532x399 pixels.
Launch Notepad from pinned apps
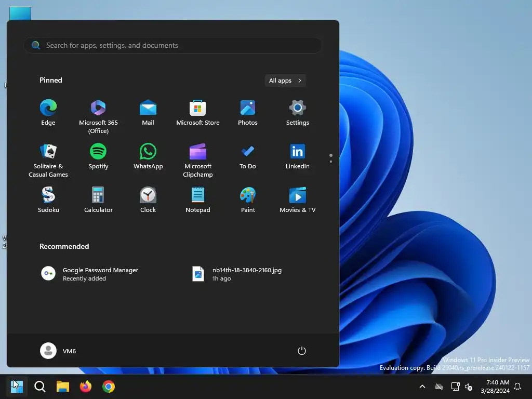coord(198,200)
